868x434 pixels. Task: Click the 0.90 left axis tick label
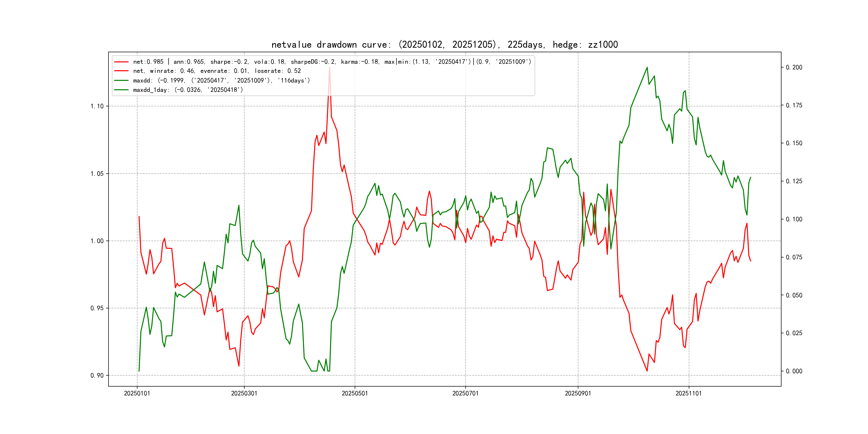coord(97,375)
